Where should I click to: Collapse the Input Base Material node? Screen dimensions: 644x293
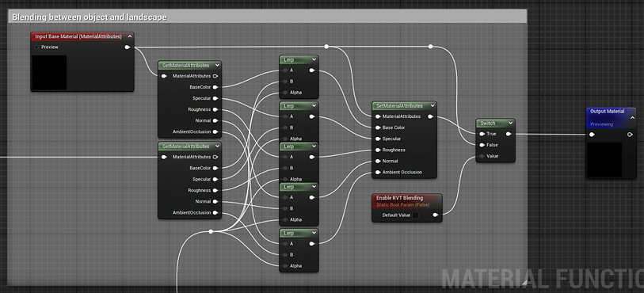coord(129,36)
